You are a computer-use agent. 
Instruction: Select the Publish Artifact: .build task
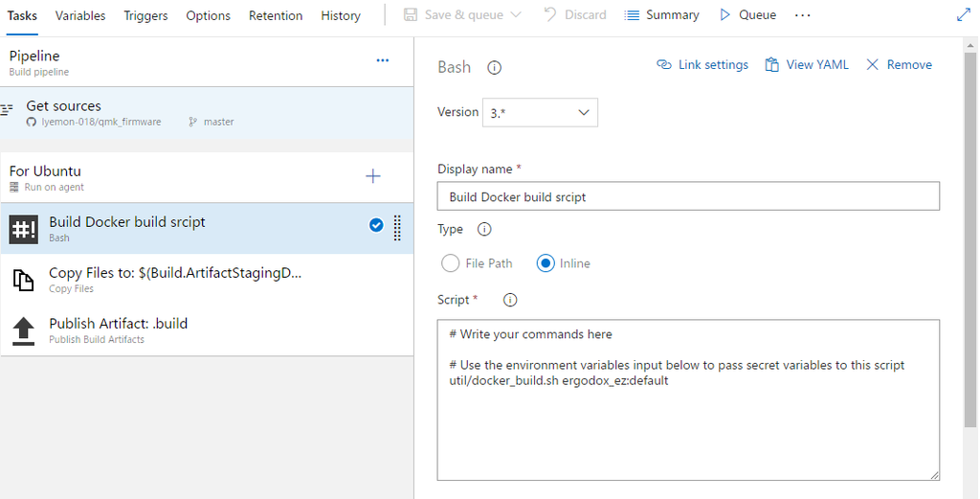point(207,330)
